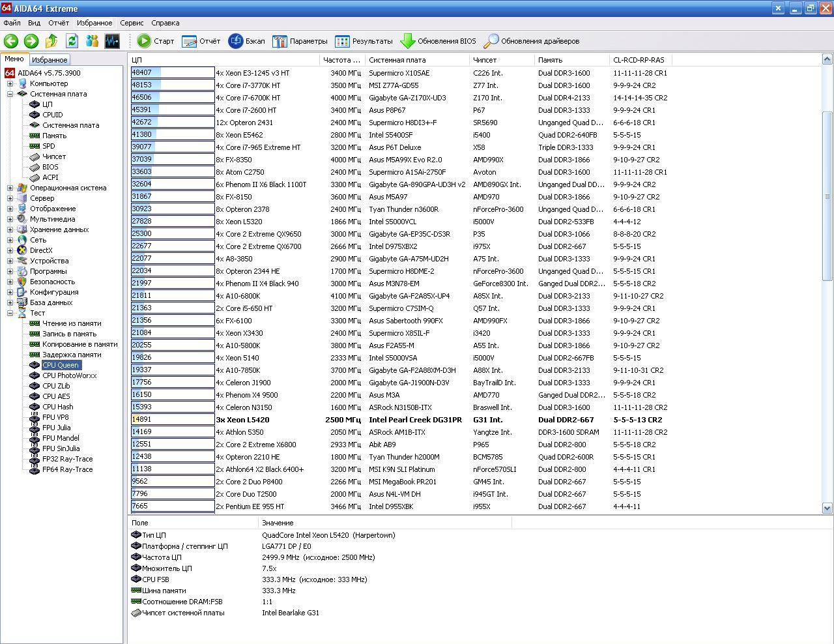
Task: Select Задержка памяти test
Action: click(x=72, y=355)
